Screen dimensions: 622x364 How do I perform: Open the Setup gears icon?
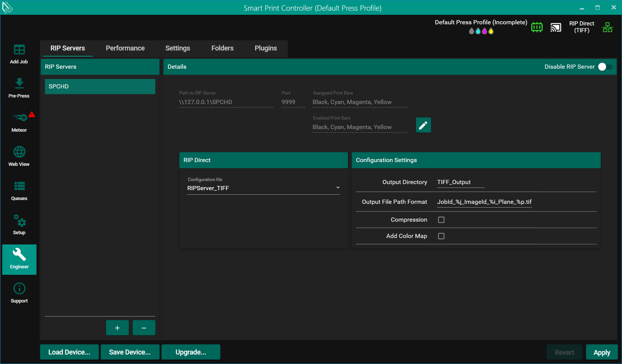pyautogui.click(x=19, y=225)
